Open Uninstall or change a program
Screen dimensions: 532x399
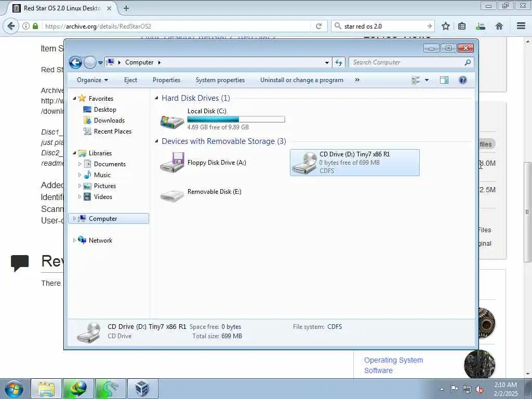302,80
